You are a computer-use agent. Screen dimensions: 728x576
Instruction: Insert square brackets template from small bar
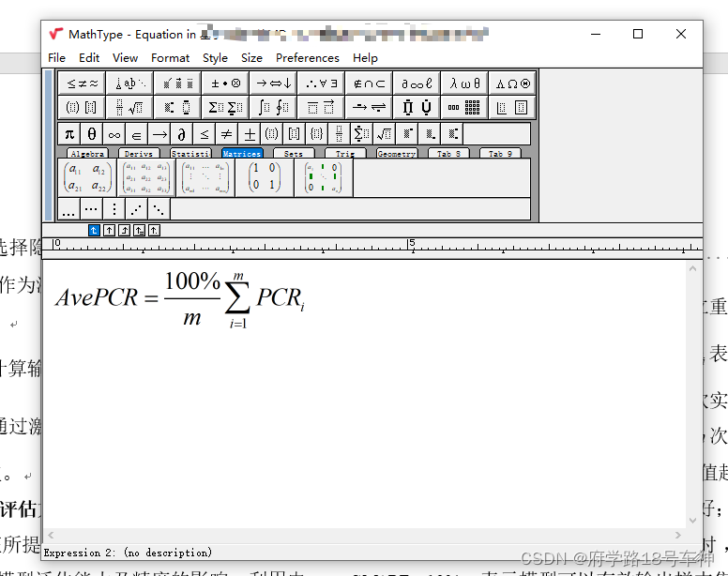click(295, 134)
